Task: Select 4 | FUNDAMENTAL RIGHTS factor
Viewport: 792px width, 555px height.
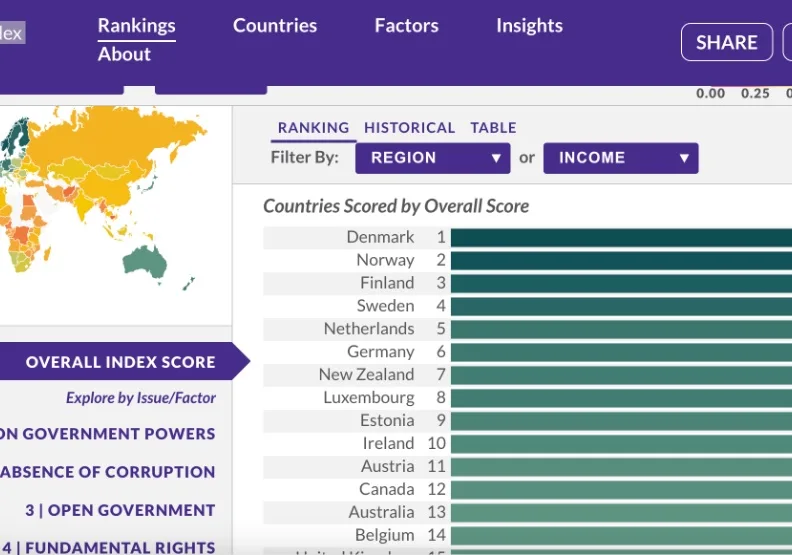Action: coord(108,547)
